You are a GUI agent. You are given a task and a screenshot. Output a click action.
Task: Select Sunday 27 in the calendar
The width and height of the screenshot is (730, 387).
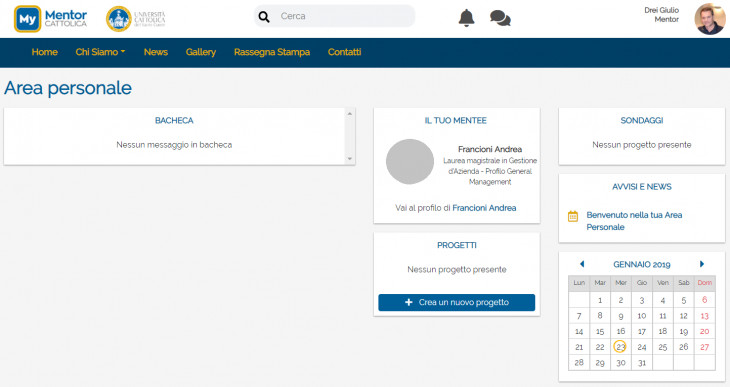click(x=704, y=346)
